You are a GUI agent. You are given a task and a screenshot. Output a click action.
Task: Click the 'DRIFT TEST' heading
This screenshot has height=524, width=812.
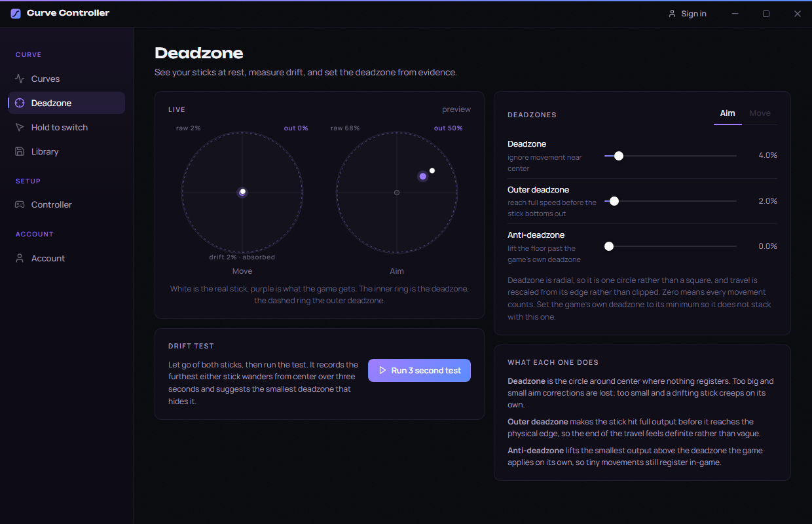(x=191, y=346)
